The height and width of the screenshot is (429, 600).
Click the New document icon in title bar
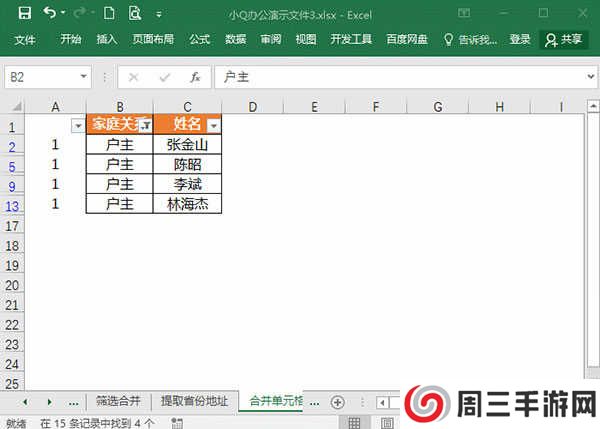click(x=108, y=13)
